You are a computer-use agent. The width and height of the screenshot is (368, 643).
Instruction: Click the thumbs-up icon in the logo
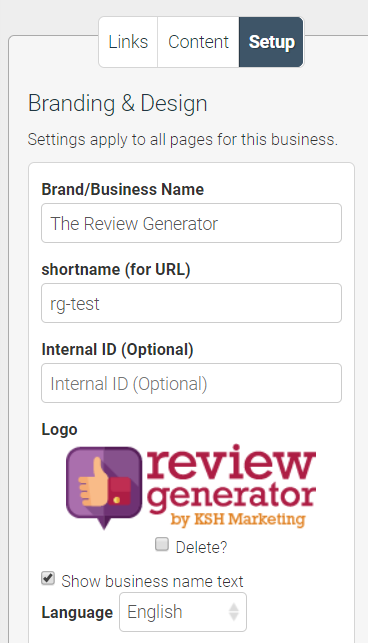click(104, 486)
